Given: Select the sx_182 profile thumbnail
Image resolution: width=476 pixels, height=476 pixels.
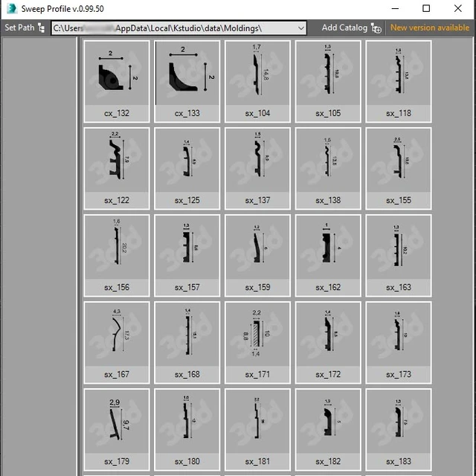Looking at the screenshot, I should pos(328,430).
